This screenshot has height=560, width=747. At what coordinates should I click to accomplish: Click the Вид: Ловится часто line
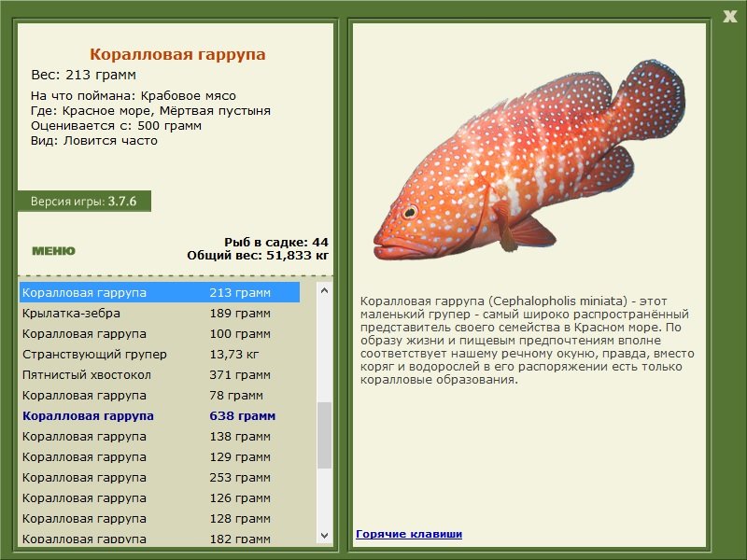click(94, 141)
